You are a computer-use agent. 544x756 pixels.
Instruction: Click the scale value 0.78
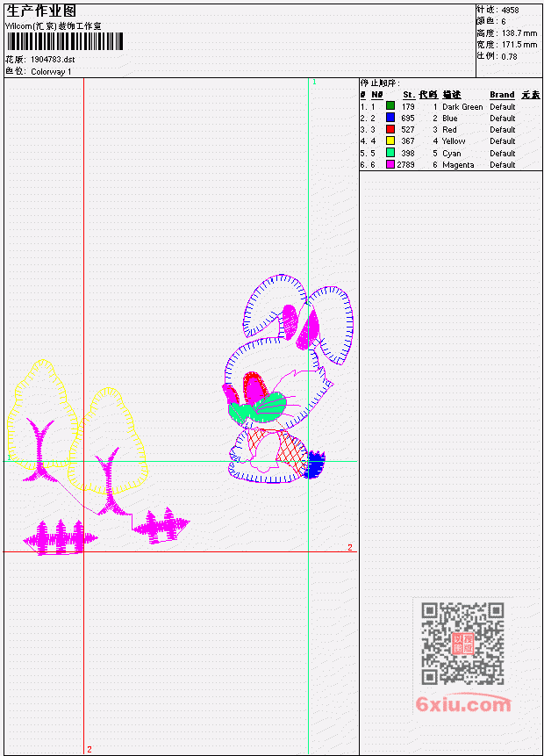[x=509, y=56]
